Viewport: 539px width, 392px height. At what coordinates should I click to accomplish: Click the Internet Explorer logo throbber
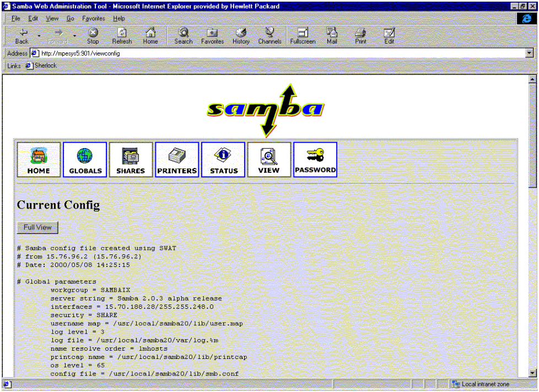click(x=527, y=19)
